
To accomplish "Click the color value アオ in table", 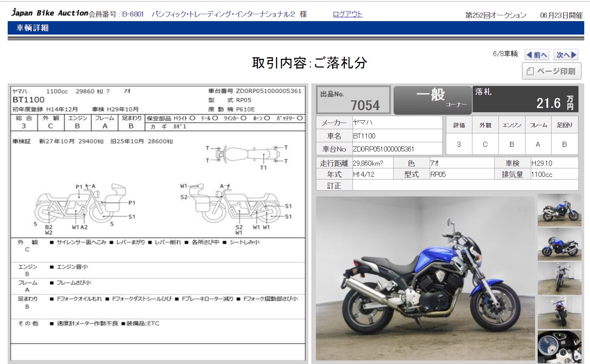I will [434, 163].
